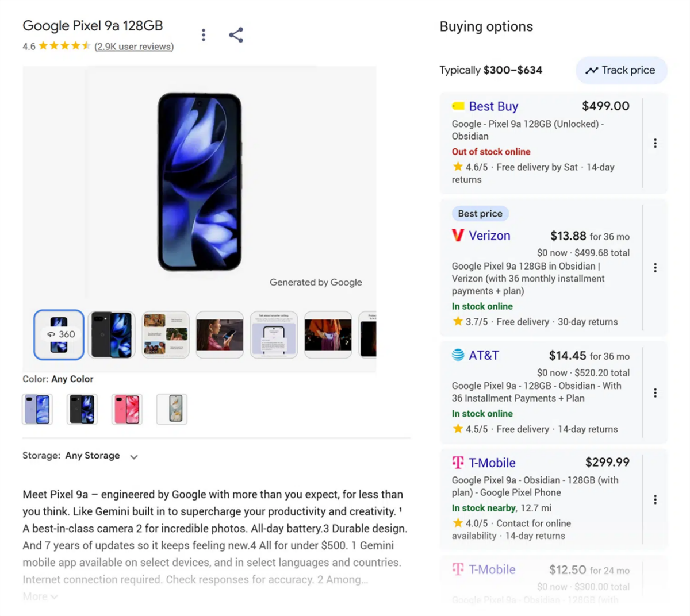Select the blue/iris color swatch

tap(37, 409)
